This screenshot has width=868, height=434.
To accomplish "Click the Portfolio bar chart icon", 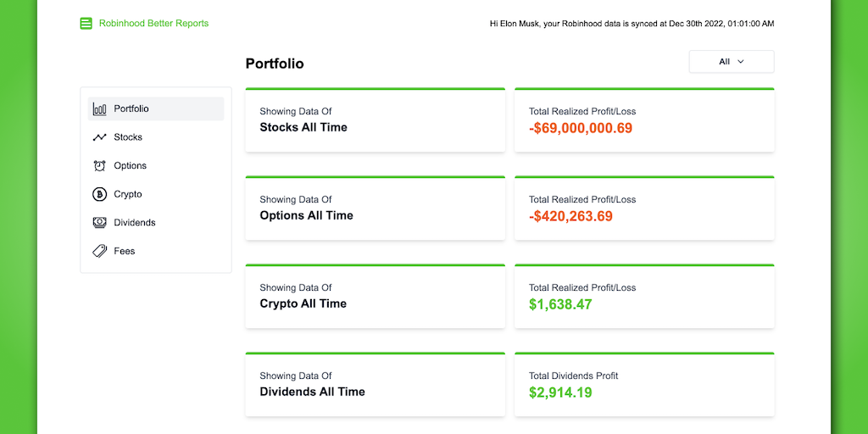I will click(100, 108).
